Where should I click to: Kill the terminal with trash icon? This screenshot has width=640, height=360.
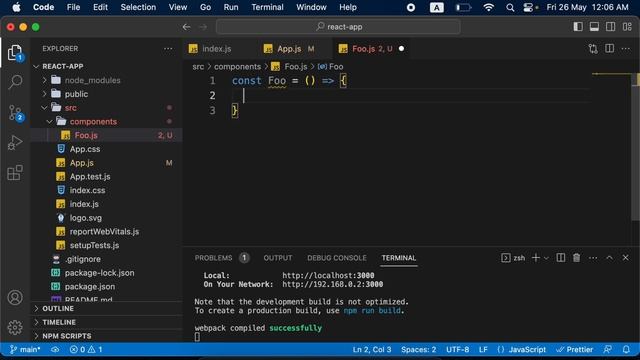point(576,258)
